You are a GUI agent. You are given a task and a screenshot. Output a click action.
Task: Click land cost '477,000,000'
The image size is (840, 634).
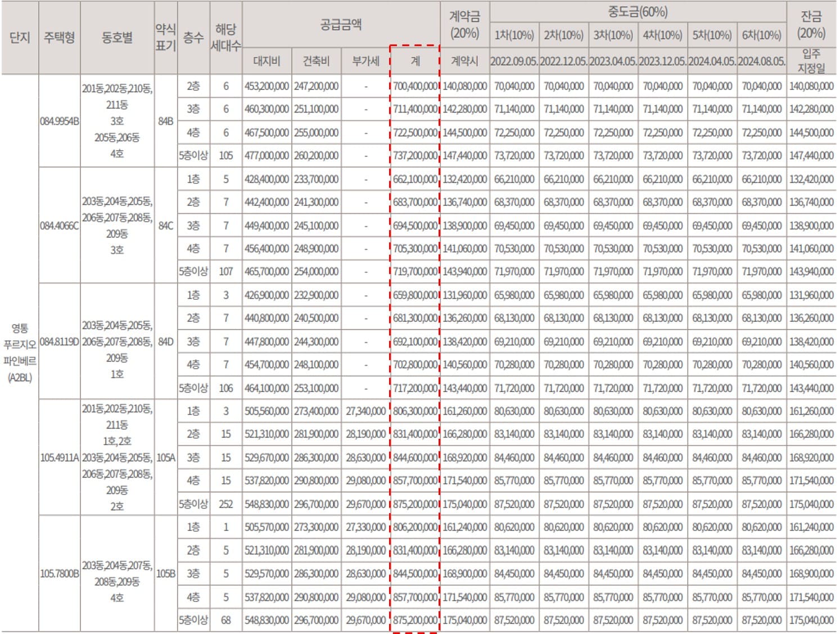click(x=267, y=156)
